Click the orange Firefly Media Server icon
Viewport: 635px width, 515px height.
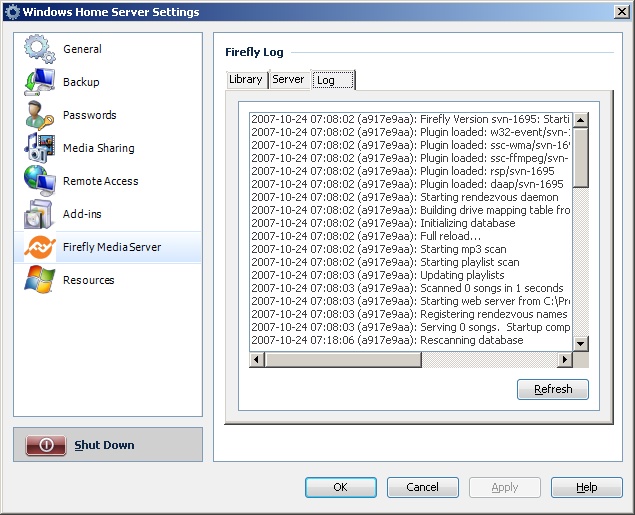(x=39, y=247)
